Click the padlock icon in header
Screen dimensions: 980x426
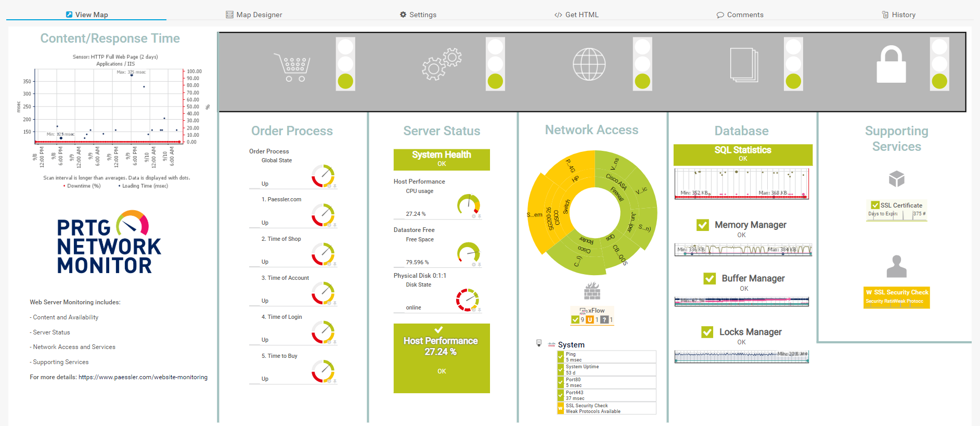(x=891, y=64)
